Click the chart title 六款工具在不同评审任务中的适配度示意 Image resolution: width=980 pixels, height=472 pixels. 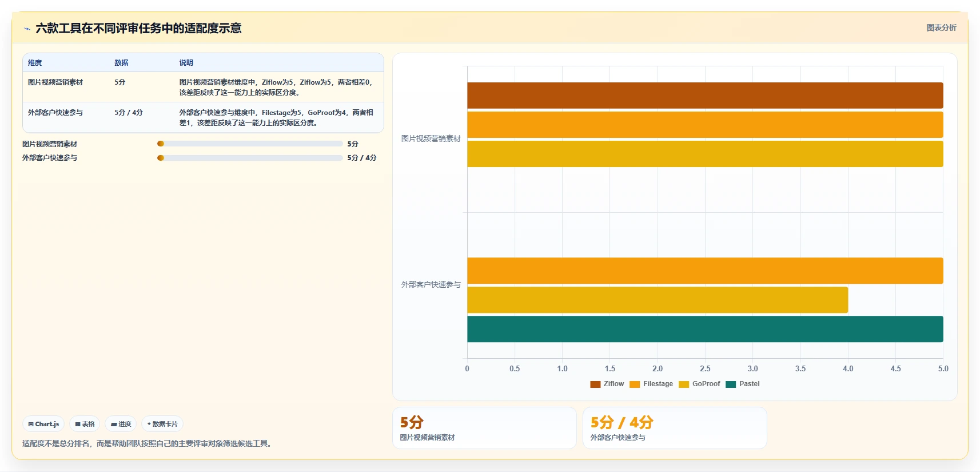138,28
